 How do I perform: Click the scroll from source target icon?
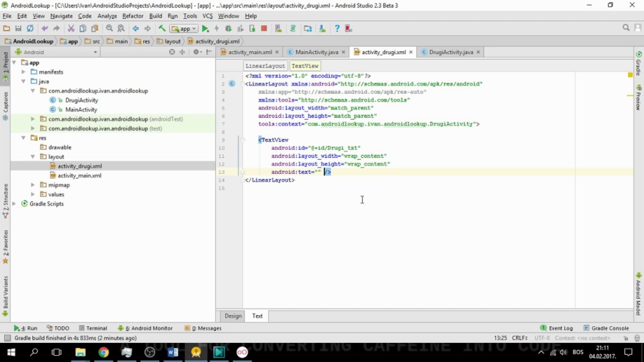[x=172, y=52]
